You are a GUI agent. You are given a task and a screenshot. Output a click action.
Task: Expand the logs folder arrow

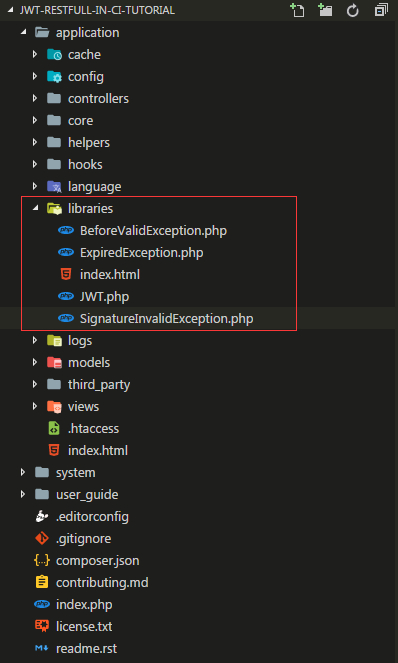point(35,340)
